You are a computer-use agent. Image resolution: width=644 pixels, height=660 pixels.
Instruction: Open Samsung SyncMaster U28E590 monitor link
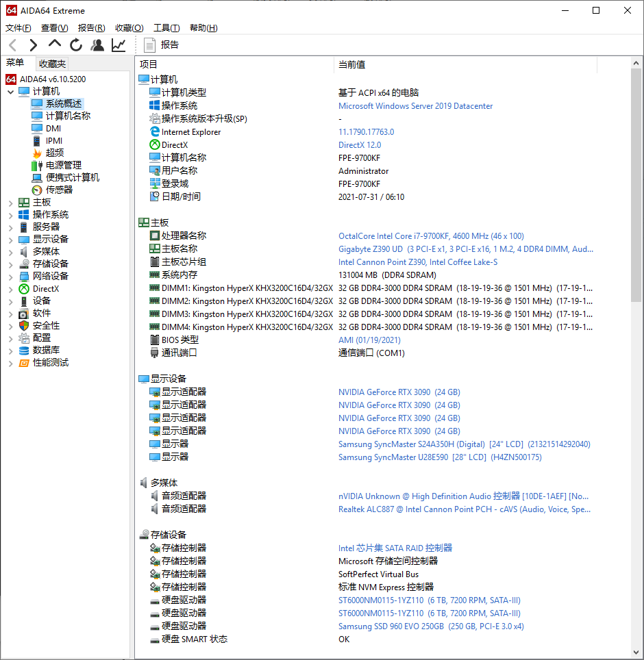(440, 457)
